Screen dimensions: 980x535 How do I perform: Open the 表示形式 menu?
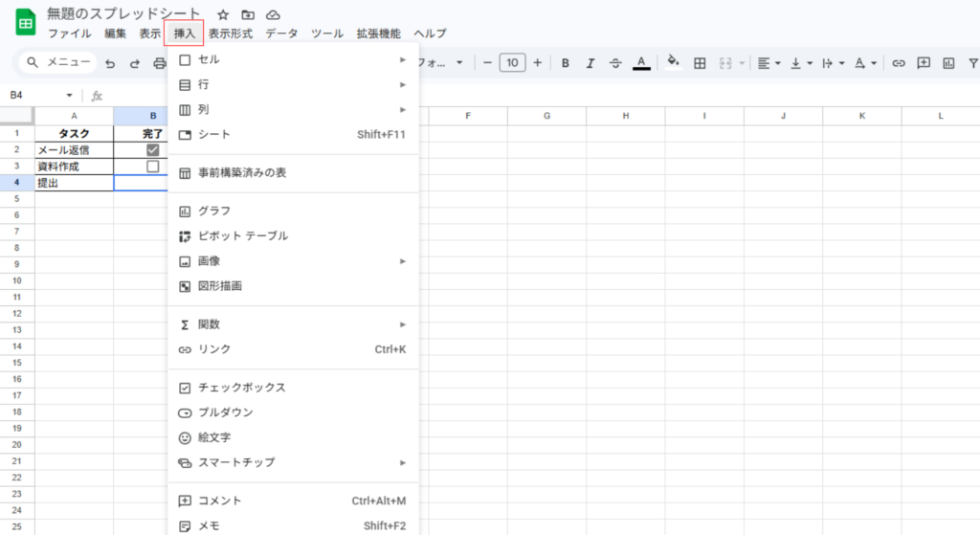[x=231, y=33]
